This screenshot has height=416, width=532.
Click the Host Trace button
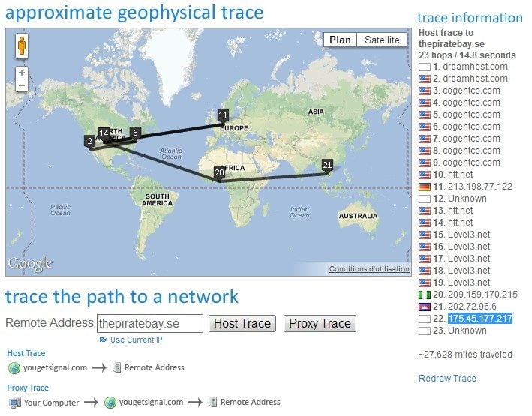(242, 323)
